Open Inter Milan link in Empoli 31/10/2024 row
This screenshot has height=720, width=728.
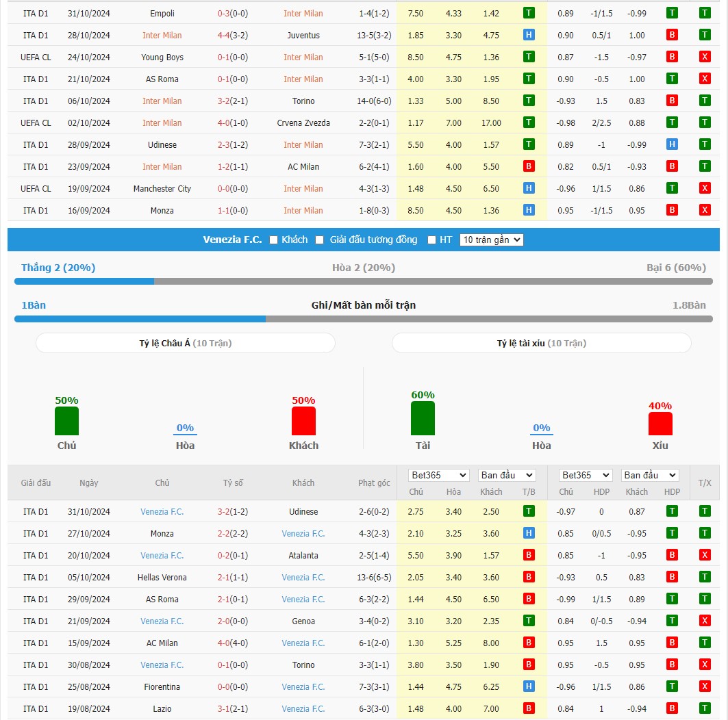click(303, 14)
